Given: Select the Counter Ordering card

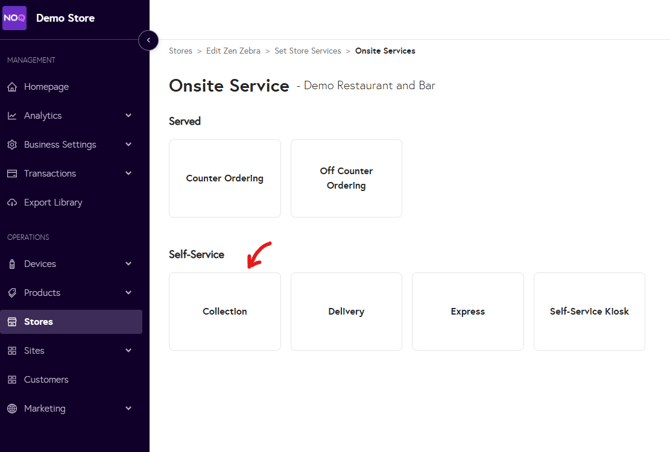Looking at the screenshot, I should click(225, 179).
